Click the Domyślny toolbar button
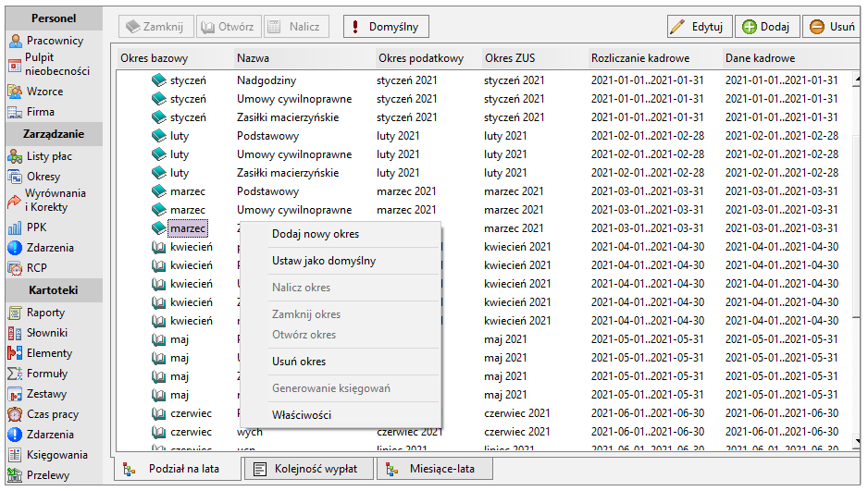868x491 pixels. [x=386, y=27]
